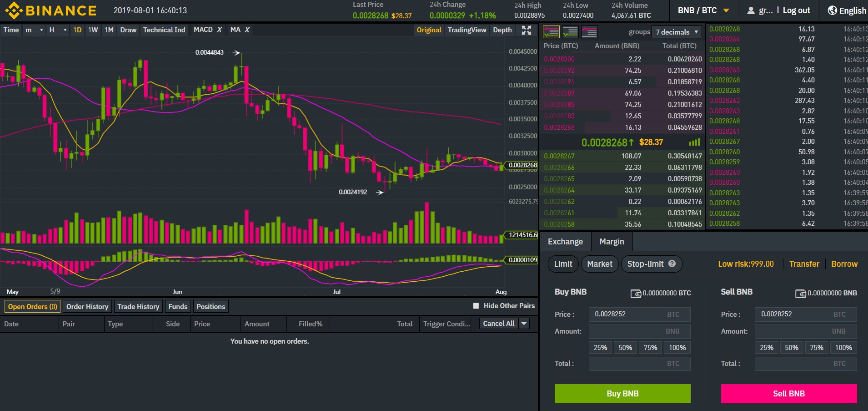868x411 pixels.
Task: Click Time chart option
Action: click(x=11, y=30)
